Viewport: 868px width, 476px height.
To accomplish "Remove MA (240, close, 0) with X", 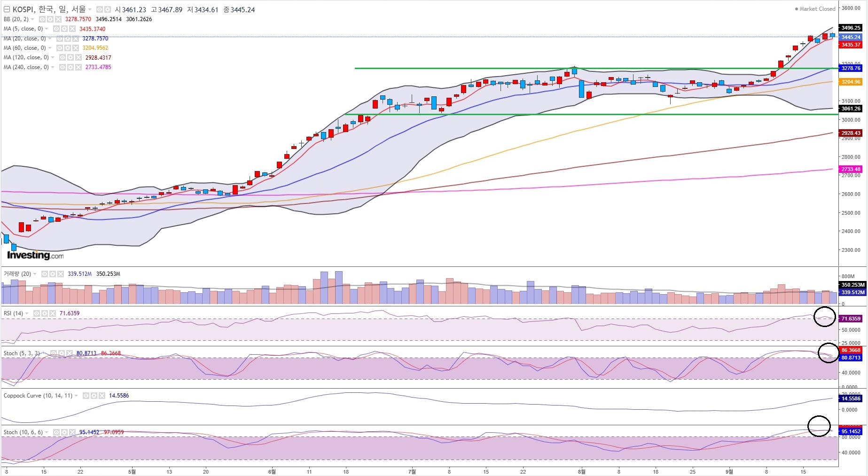I will 78,67.
